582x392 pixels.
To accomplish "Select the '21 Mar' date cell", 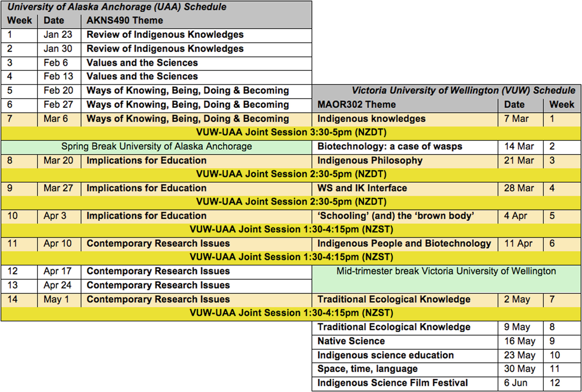I will 520,161.
